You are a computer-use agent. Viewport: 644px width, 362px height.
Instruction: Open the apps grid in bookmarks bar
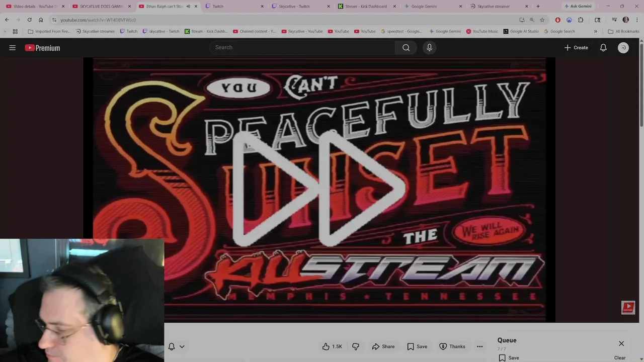click(x=15, y=31)
